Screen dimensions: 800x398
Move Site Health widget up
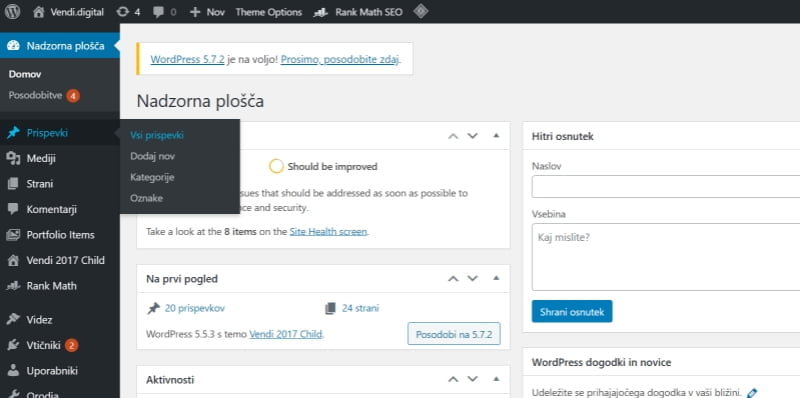[x=453, y=136]
